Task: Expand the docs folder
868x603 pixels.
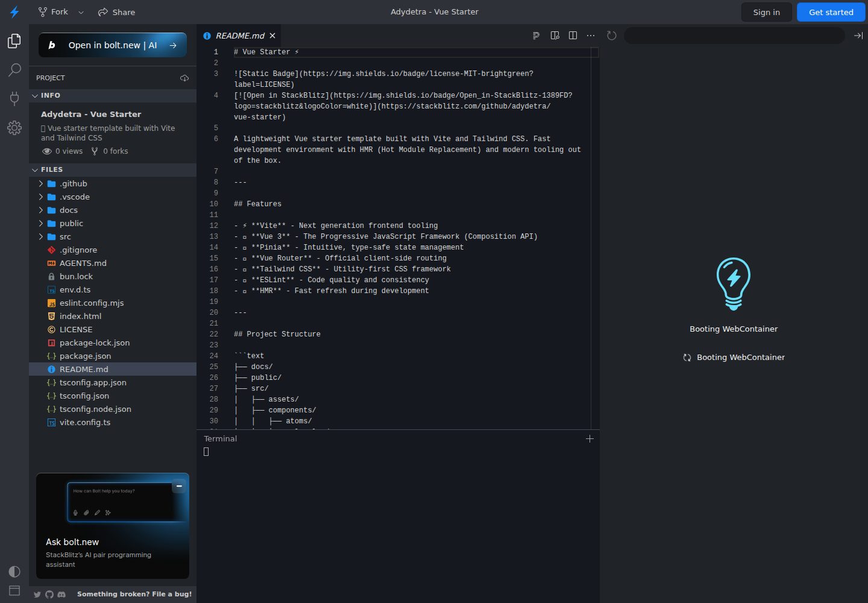Action: pos(113,210)
